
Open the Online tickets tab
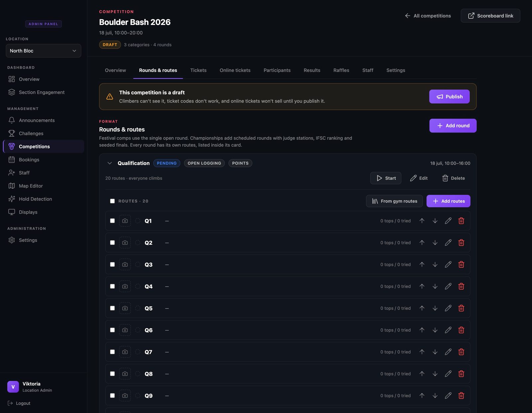tap(235, 70)
